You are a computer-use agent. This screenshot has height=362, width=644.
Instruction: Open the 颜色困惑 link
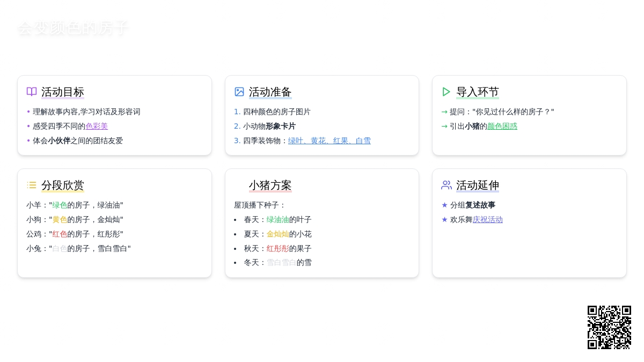click(x=502, y=127)
